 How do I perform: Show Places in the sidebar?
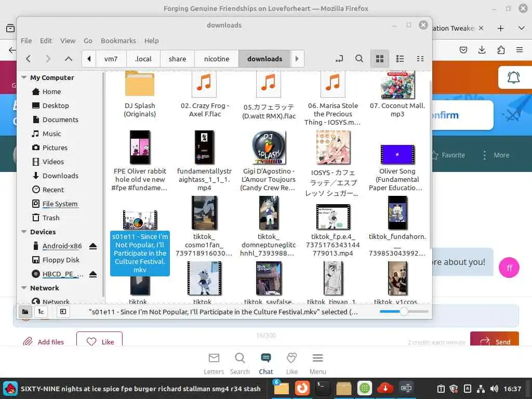coord(25,312)
